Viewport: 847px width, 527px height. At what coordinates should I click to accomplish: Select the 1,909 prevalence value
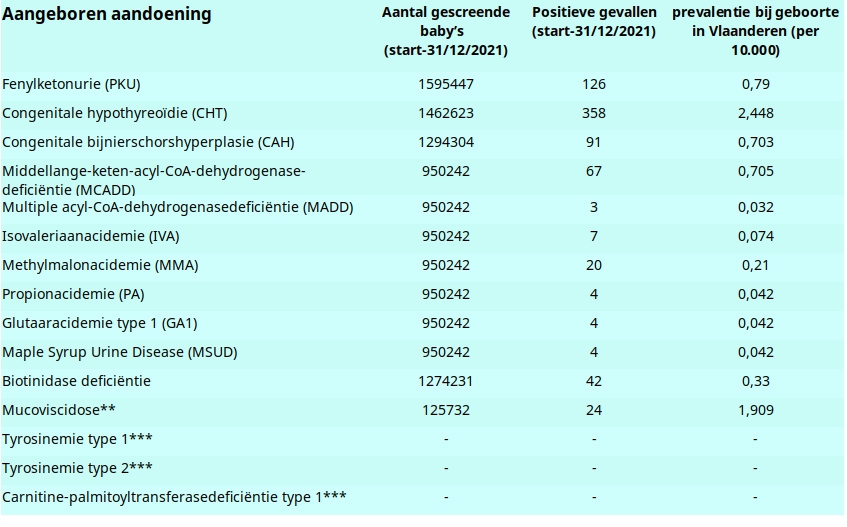pos(755,411)
